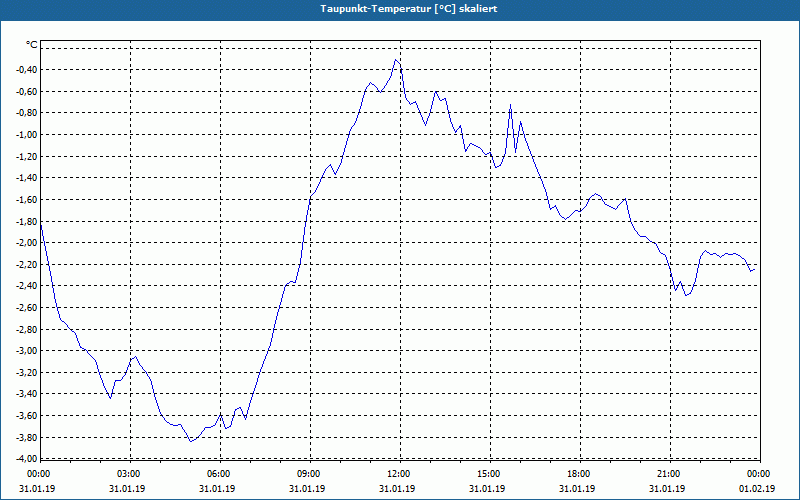The height and width of the screenshot is (500, 800).
Task: Click the 01.02.19 date label
Action: 757,488
